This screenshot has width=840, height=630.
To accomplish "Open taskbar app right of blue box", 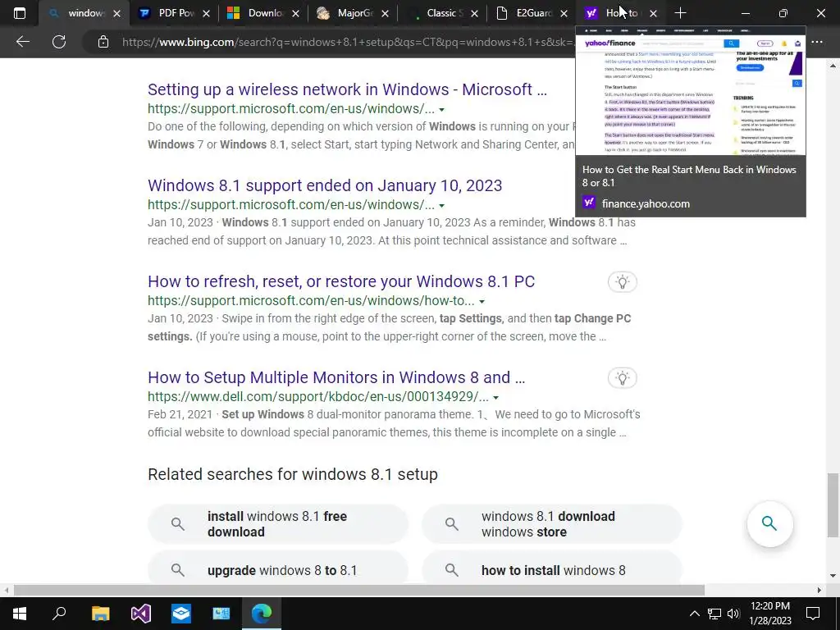I will (x=221, y=614).
